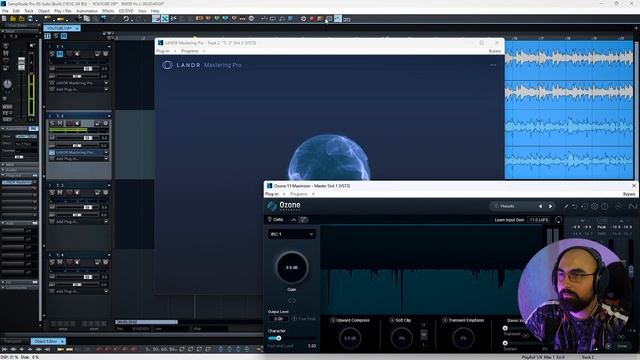
Task: Solo track 2
Action: [x=52, y=123]
